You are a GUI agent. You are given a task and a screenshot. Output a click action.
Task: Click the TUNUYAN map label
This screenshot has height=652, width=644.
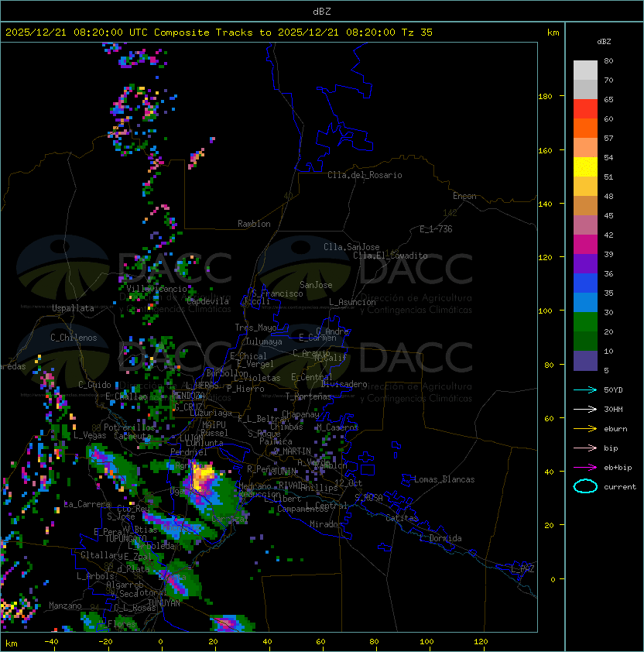coord(164,603)
